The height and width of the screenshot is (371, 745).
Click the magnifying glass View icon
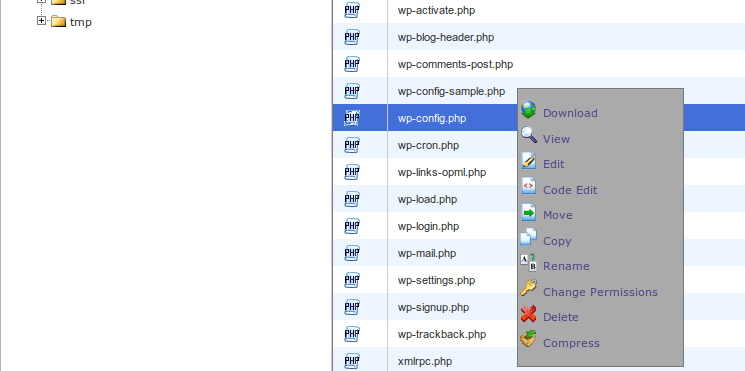[x=528, y=135]
